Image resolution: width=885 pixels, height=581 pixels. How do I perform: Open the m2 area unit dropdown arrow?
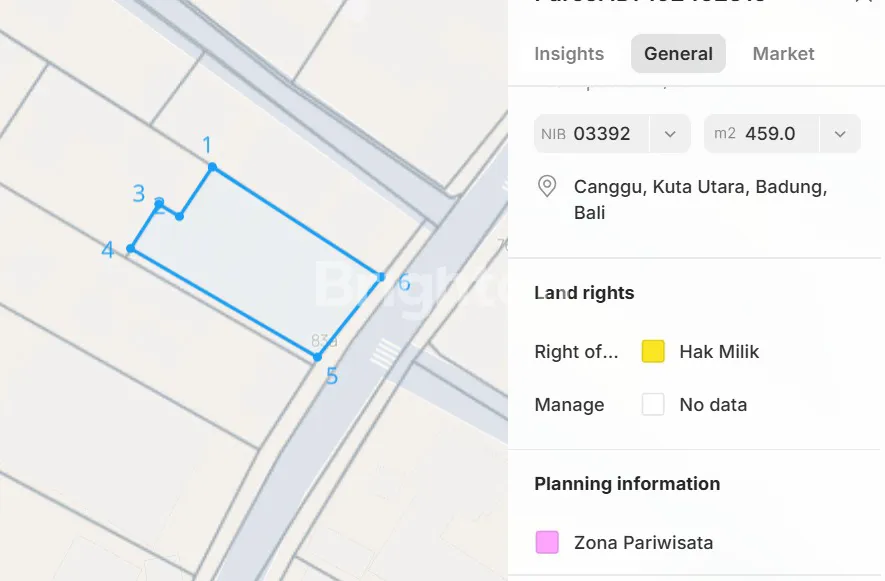[840, 134]
